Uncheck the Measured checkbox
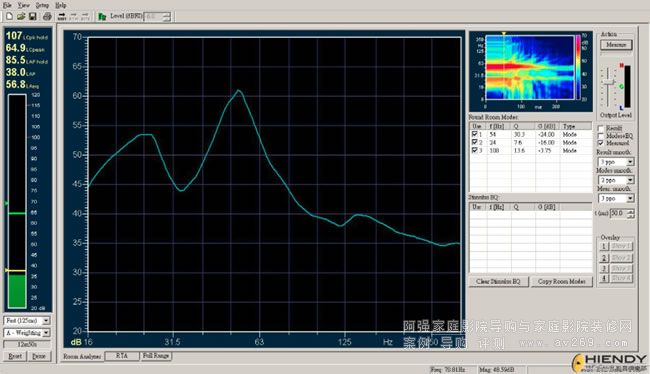This screenshot has width=650, height=374. (x=601, y=143)
